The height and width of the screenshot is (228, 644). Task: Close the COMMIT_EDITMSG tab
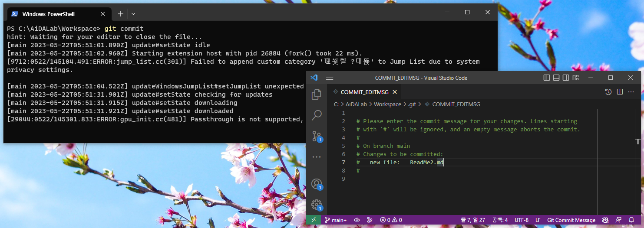pyautogui.click(x=395, y=92)
